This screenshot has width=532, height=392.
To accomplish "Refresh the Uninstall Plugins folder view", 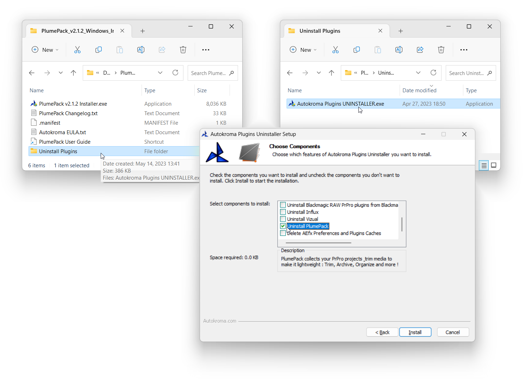I will click(x=433, y=73).
